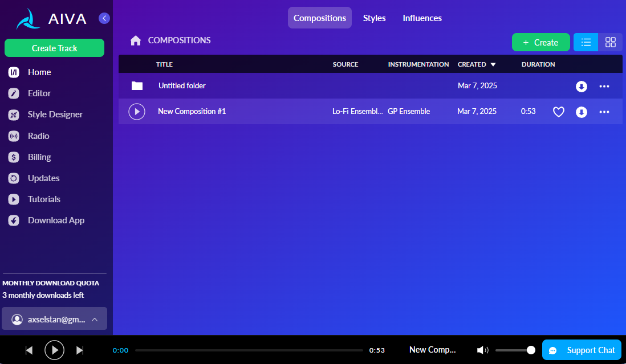Download the Untitled folder
Viewport: 626px width, 364px height.
point(581,87)
